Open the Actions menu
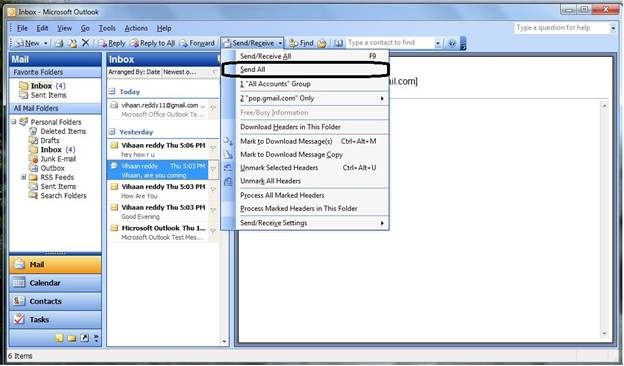Screen dimensions: 624x366 tap(136, 28)
